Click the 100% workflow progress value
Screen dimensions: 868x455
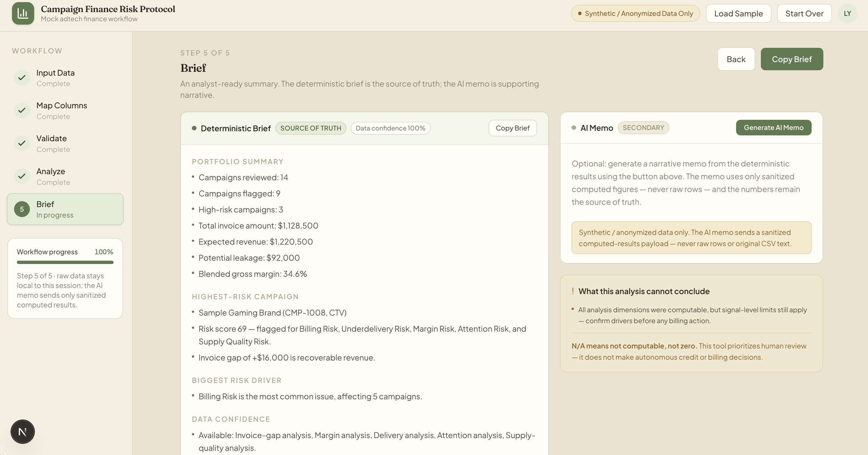coord(104,252)
